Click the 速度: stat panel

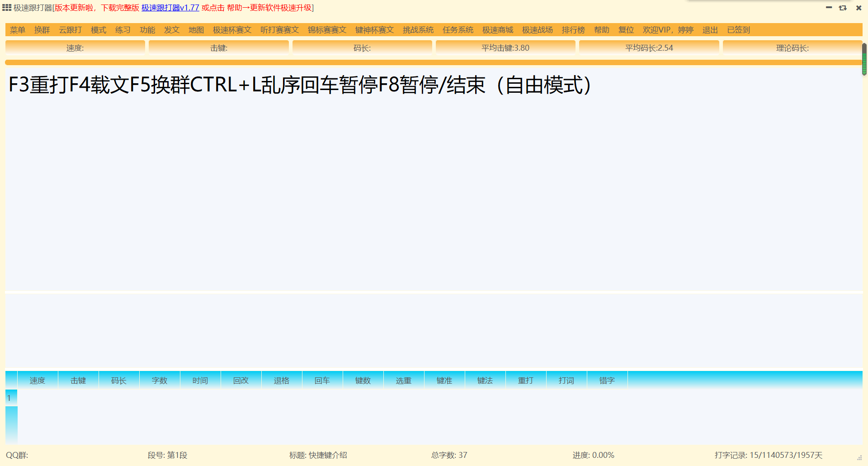point(75,48)
